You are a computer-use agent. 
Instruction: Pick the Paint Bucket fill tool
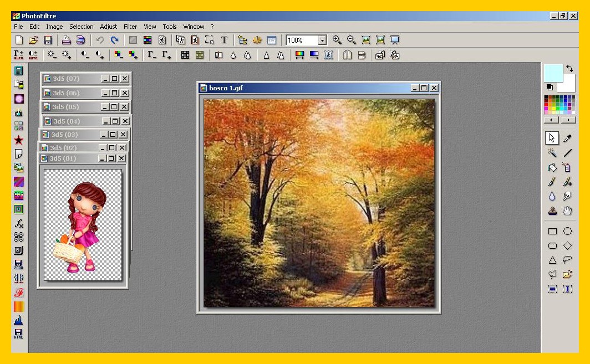[552, 167]
